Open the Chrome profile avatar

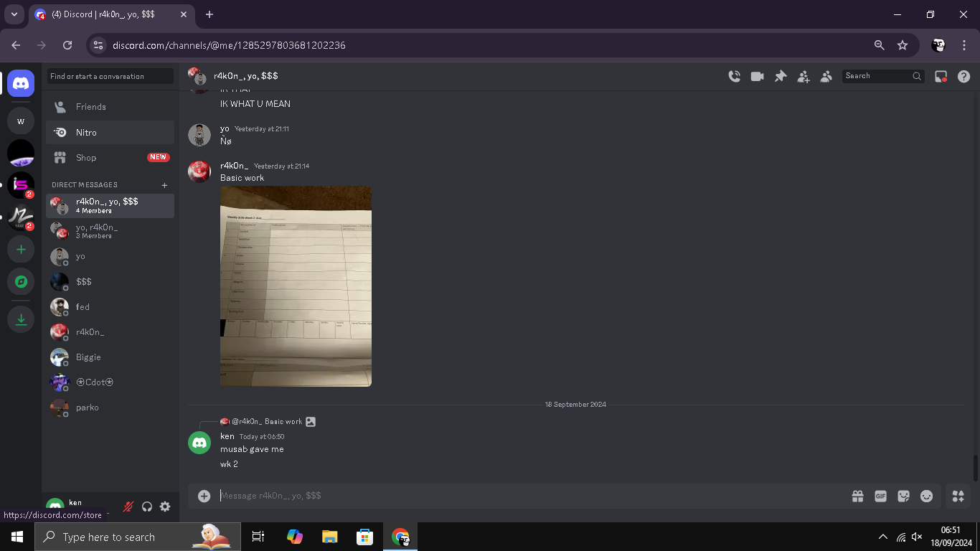938,45
